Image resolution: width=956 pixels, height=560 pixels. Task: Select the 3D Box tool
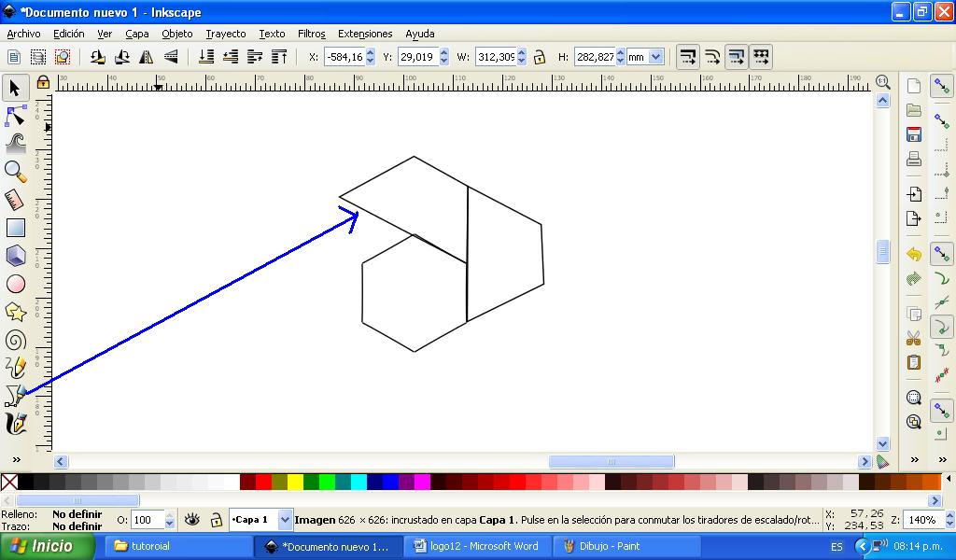(15, 256)
